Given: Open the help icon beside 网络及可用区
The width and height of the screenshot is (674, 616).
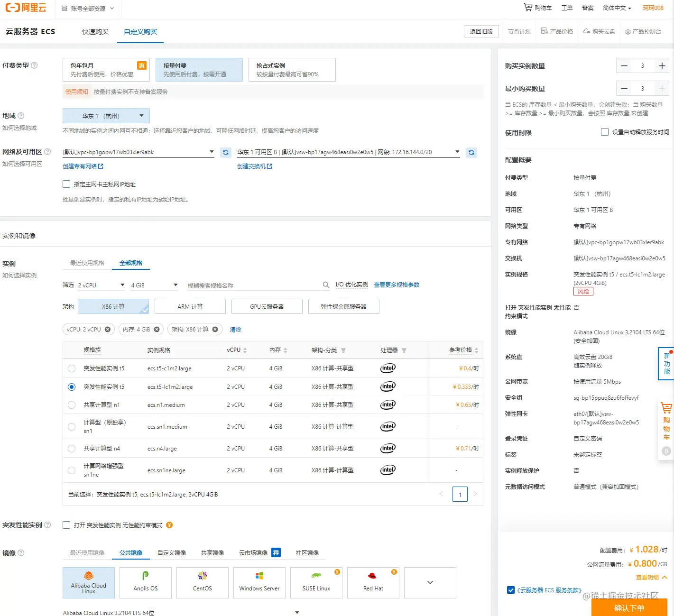Looking at the screenshot, I should [47, 152].
